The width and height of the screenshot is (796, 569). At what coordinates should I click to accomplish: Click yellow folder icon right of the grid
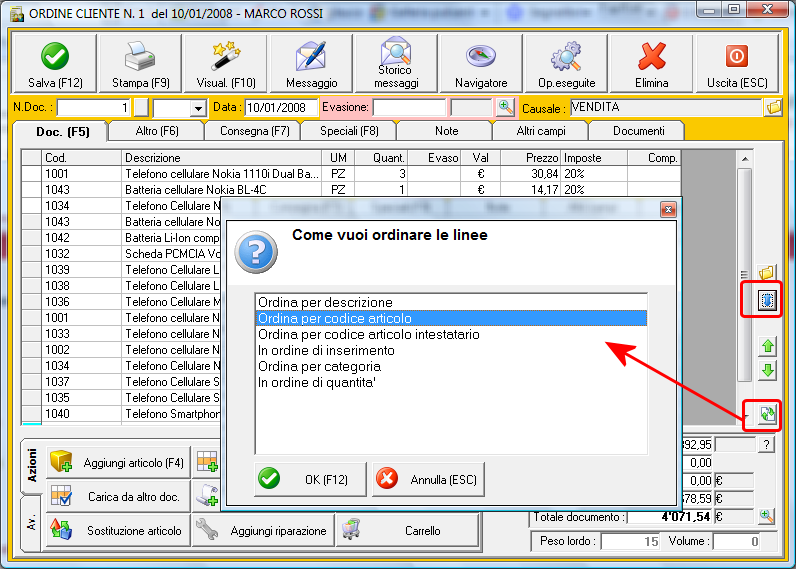click(767, 273)
